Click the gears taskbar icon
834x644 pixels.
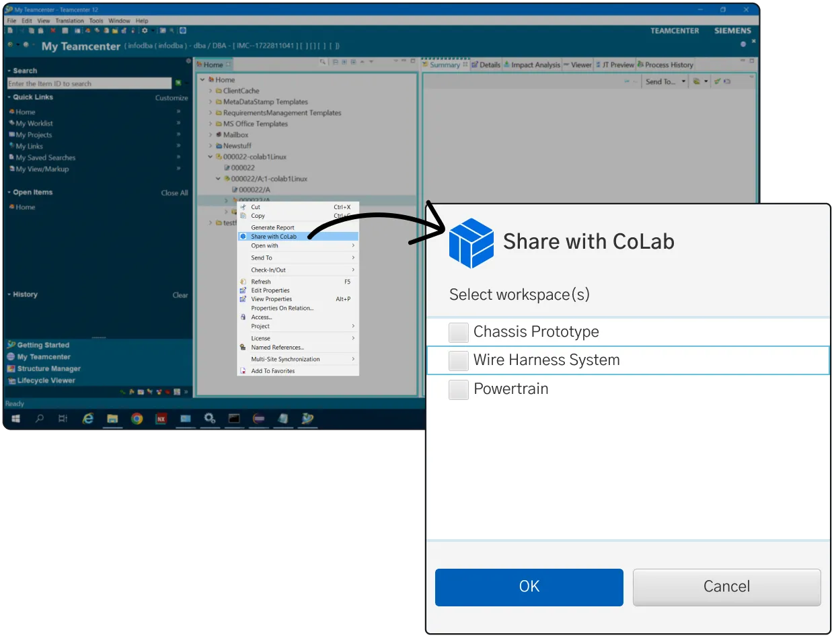point(210,419)
